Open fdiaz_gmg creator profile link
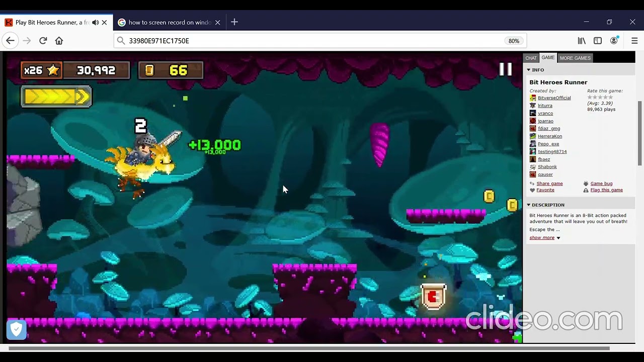 coord(549,129)
